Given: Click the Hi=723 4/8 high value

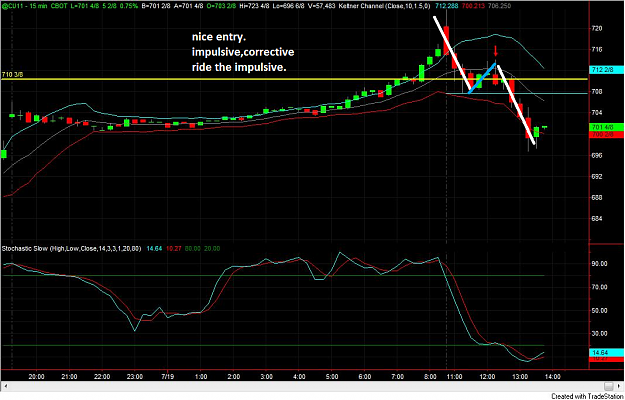Looking at the screenshot, I should pos(253,6).
